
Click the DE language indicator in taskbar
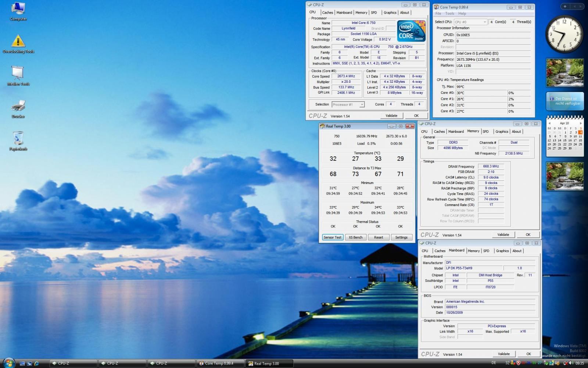tap(494, 363)
